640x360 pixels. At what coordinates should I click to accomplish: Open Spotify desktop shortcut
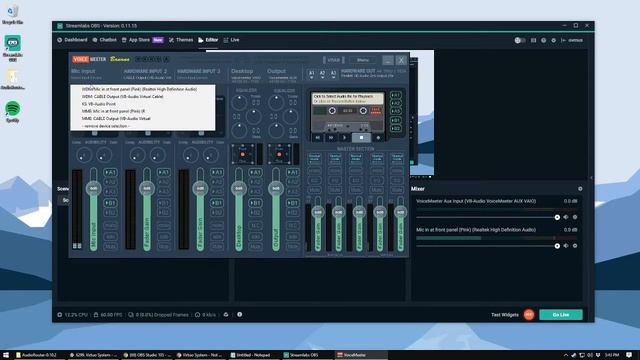tap(13, 111)
